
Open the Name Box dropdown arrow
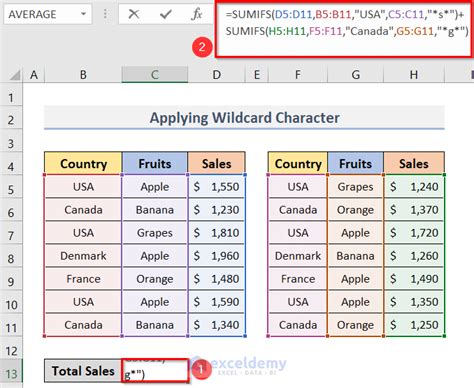point(83,14)
